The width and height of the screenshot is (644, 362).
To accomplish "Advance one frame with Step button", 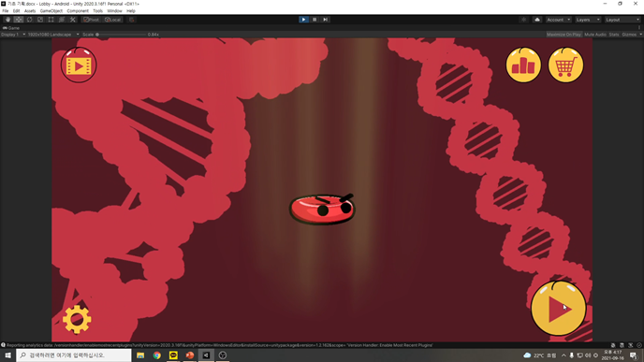I will [326, 20].
